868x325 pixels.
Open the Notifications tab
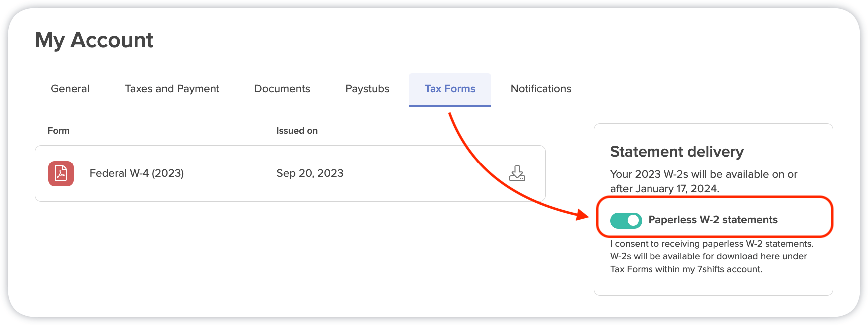540,89
